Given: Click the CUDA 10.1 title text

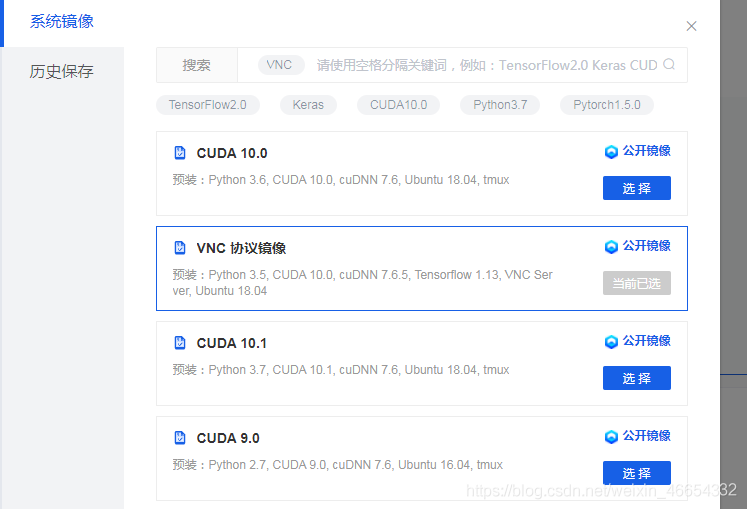Looking at the screenshot, I should click(232, 343).
